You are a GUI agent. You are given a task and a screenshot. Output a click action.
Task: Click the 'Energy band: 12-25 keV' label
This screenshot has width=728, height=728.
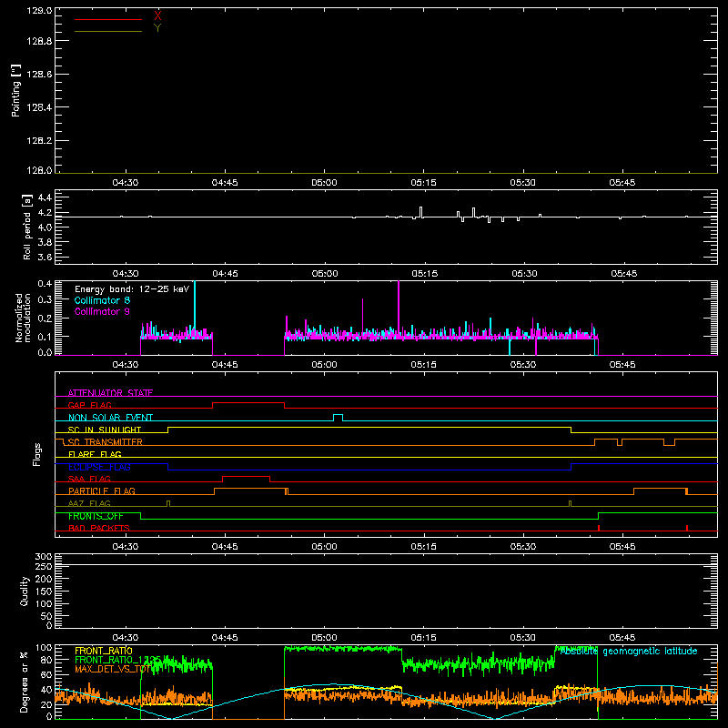click(132, 289)
